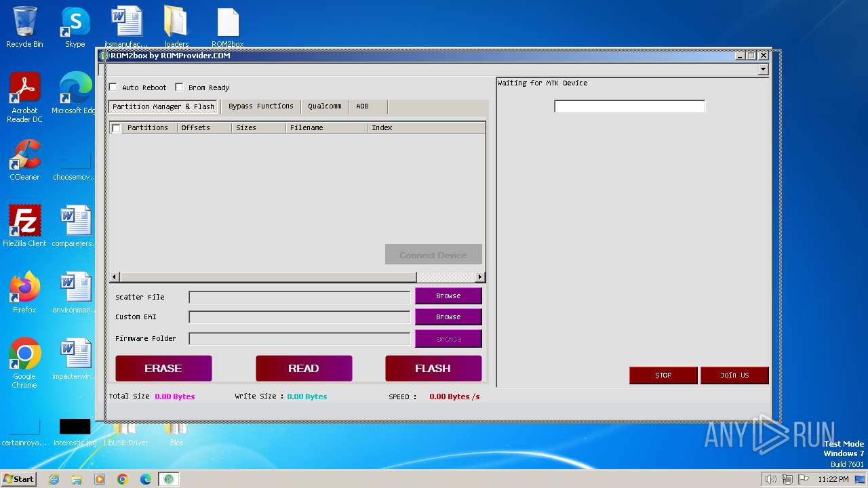This screenshot has width=868, height=488.
Task: Click the FLASH button
Action: point(433,368)
